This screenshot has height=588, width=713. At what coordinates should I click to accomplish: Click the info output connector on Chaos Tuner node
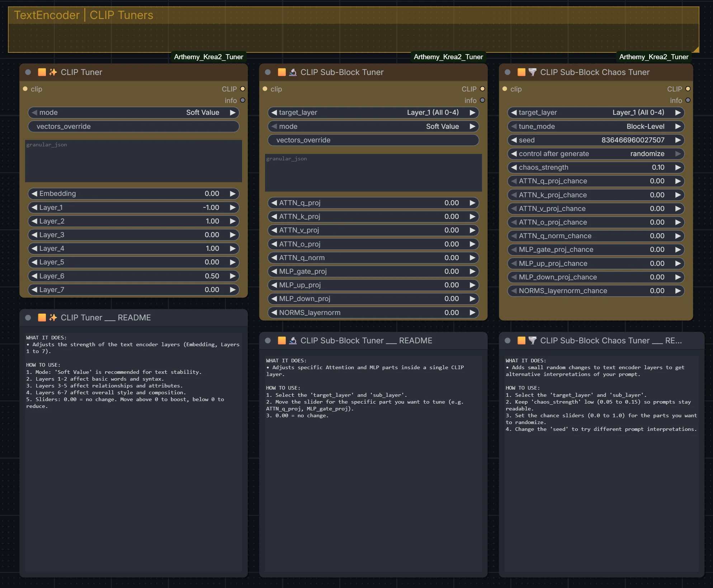(688, 100)
